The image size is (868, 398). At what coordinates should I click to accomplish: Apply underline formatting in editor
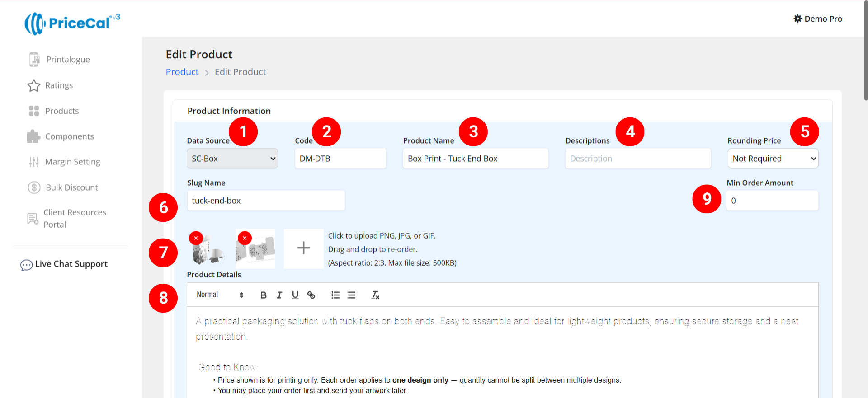pos(295,295)
